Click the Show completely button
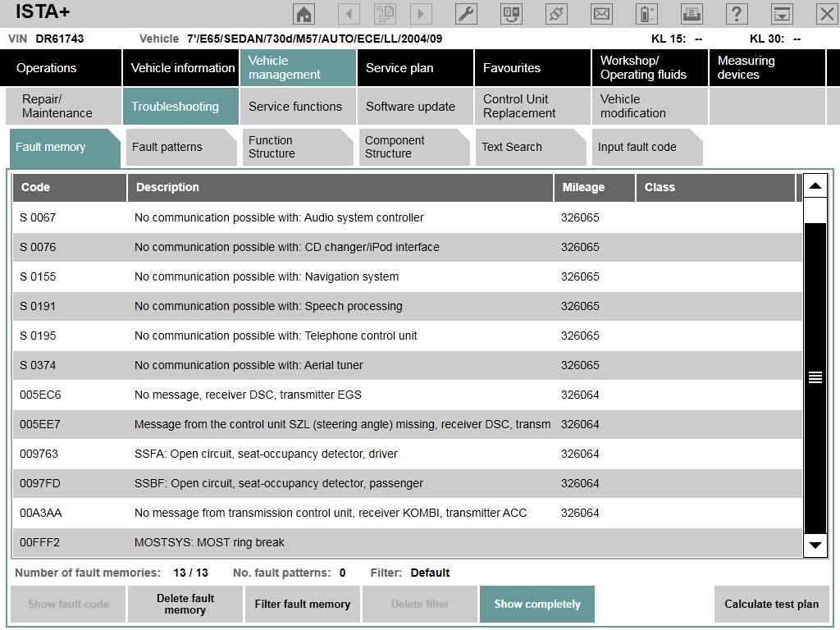Image resolution: width=840 pixels, height=630 pixels. pos(537,605)
